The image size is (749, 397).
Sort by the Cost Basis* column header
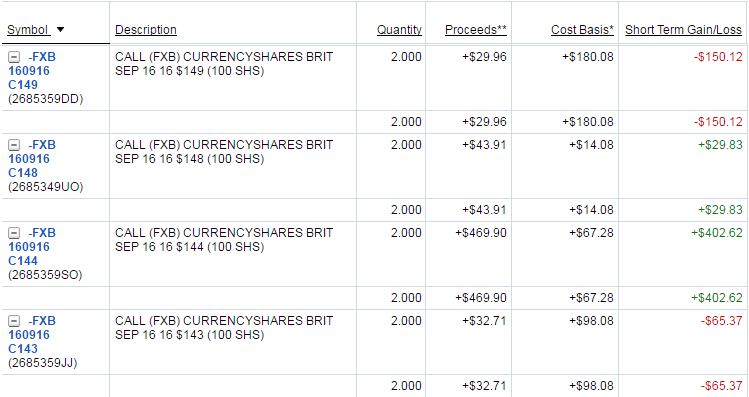[582, 30]
